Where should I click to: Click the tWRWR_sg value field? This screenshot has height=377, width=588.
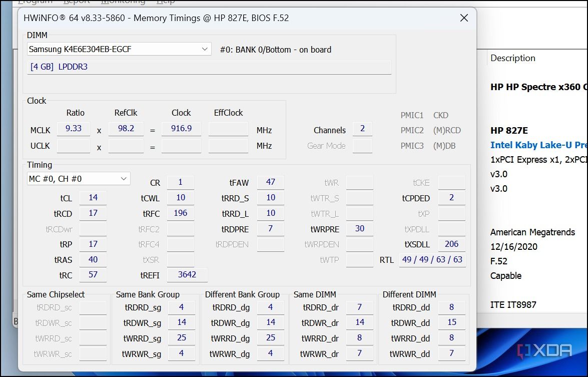tap(182, 353)
